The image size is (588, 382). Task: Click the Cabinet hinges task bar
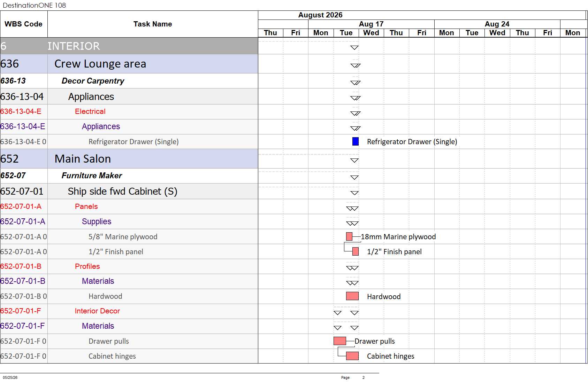click(352, 356)
